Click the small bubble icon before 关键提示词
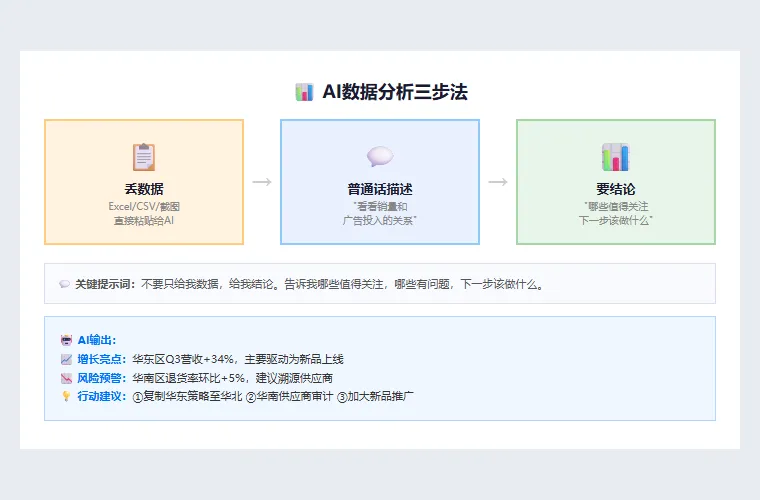 64,284
